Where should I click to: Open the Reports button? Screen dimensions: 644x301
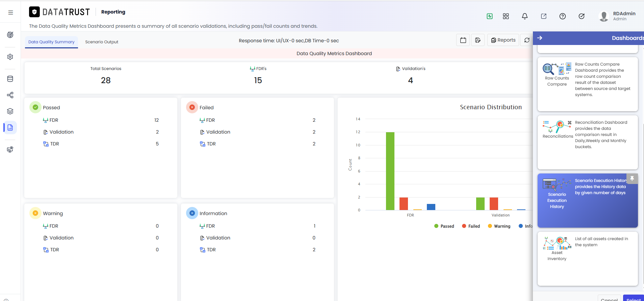503,40
